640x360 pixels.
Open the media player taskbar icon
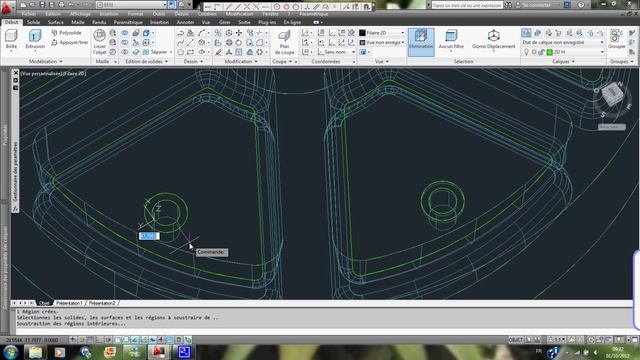pos(60,352)
